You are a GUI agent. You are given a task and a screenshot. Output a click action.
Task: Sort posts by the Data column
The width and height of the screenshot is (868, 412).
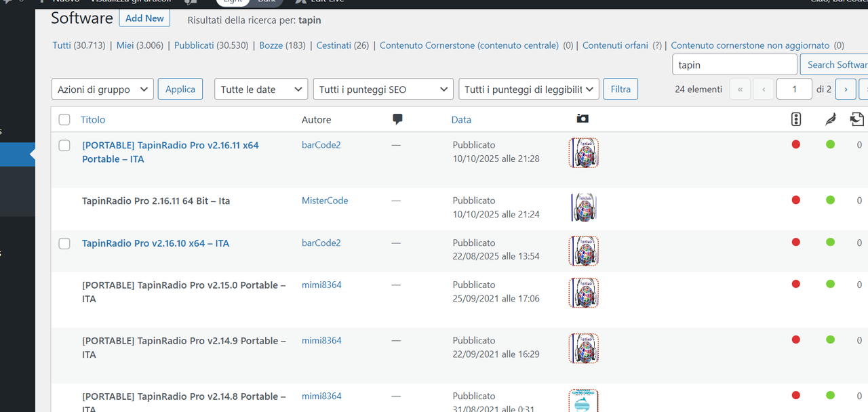pyautogui.click(x=461, y=119)
